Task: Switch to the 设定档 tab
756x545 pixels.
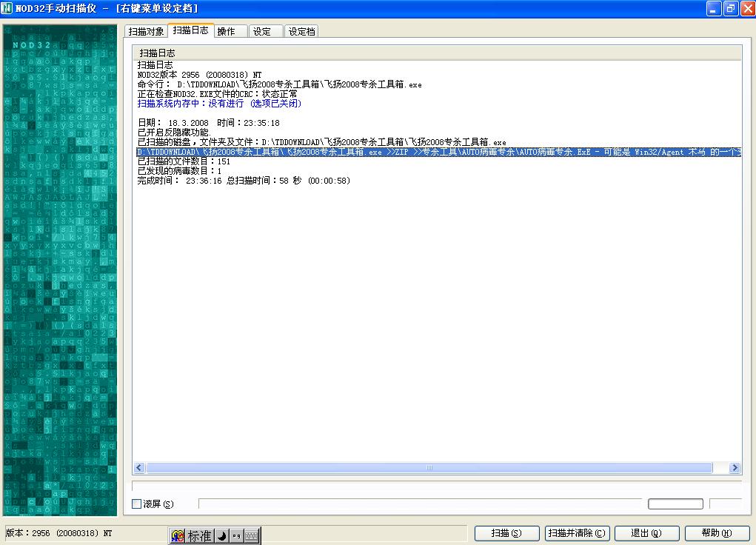Action: (301, 31)
